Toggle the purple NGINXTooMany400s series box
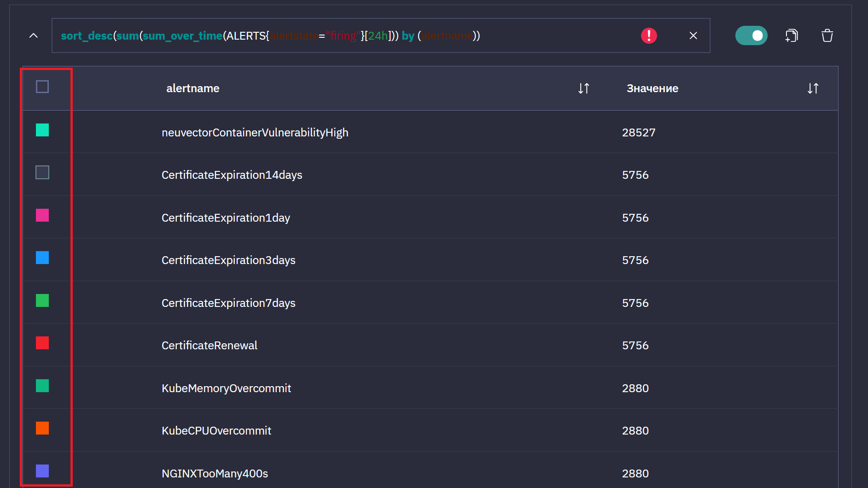The image size is (868, 488). 42,471
